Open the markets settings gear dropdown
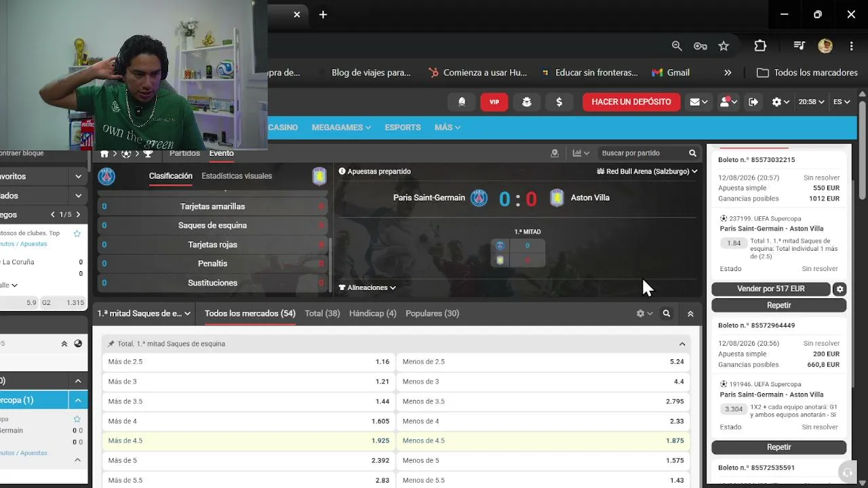This screenshot has width=868, height=488. click(644, 314)
